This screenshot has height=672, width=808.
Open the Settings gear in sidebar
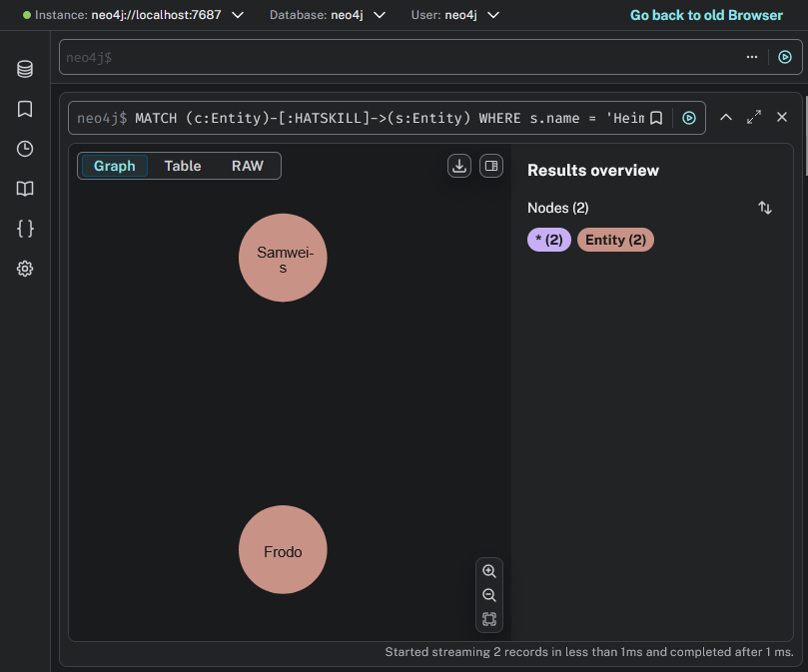tap(25, 269)
